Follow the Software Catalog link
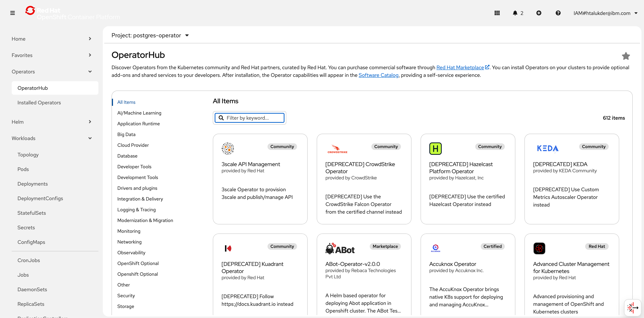 coord(378,75)
